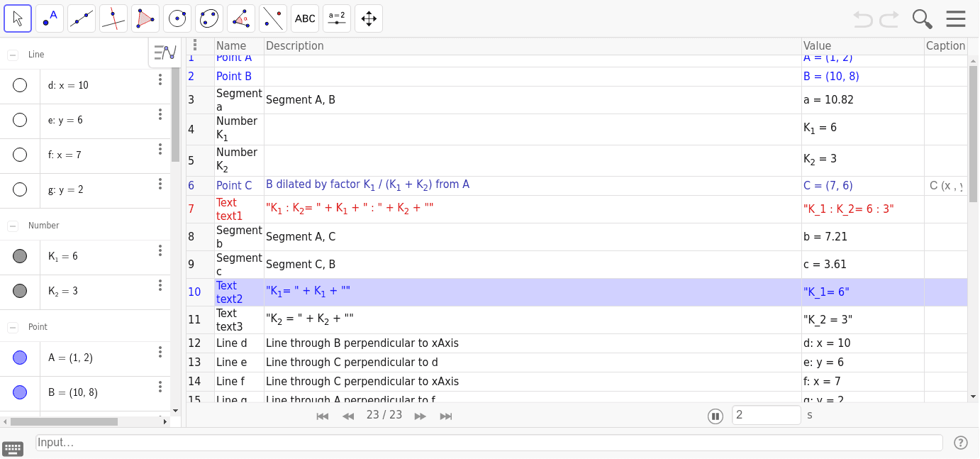980x459 pixels.
Task: Open more options for e: y = 6
Action: [160, 114]
